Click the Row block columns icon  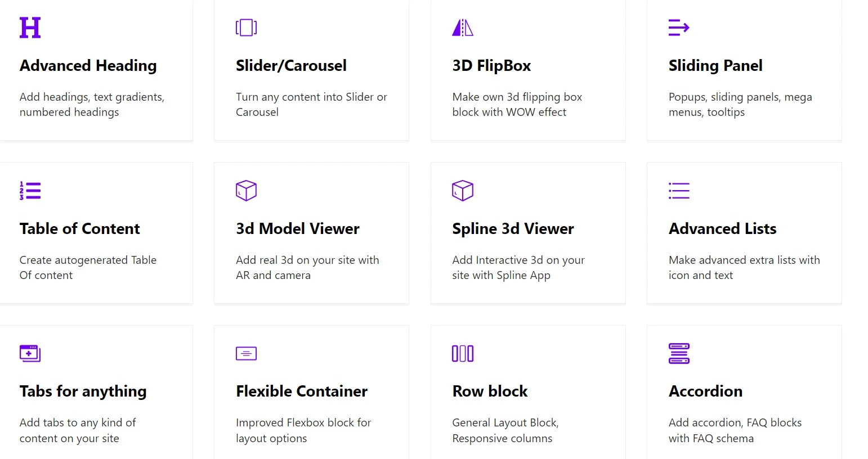(x=463, y=353)
